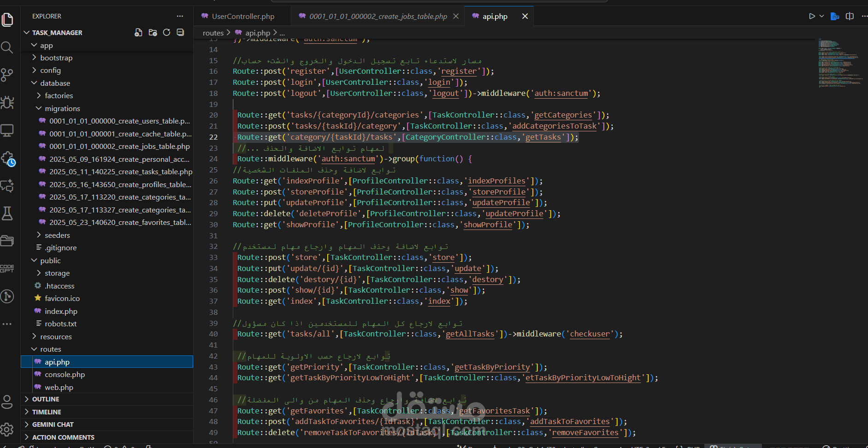Refresh the Explorer view
Image resolution: width=868 pixels, height=448 pixels.
pyautogui.click(x=166, y=32)
